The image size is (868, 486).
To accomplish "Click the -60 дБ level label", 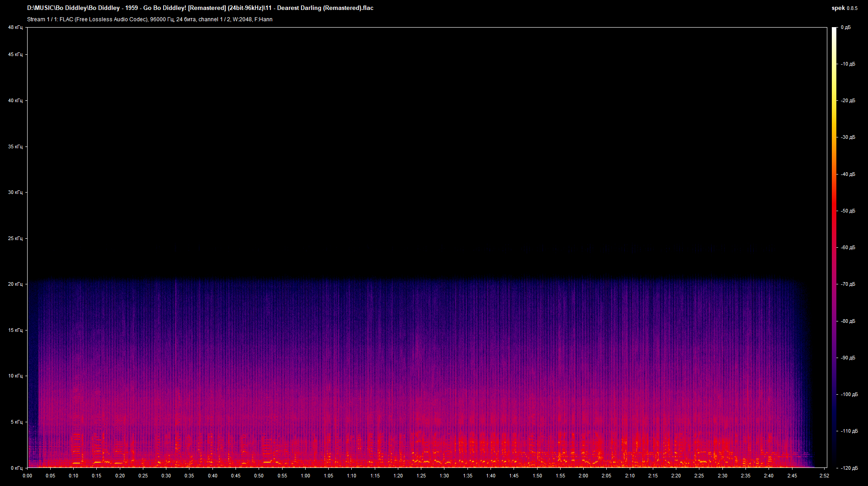I will 848,248.
